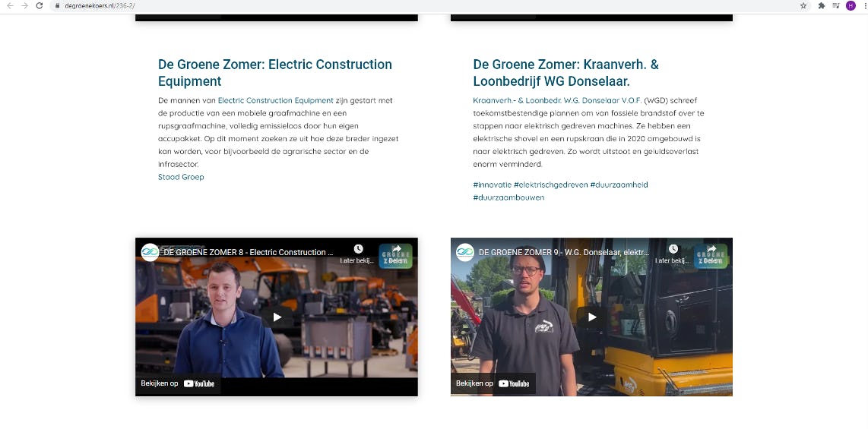Click the browser forward arrow
Image resolution: width=868 pixels, height=429 pixels.
[24, 5]
